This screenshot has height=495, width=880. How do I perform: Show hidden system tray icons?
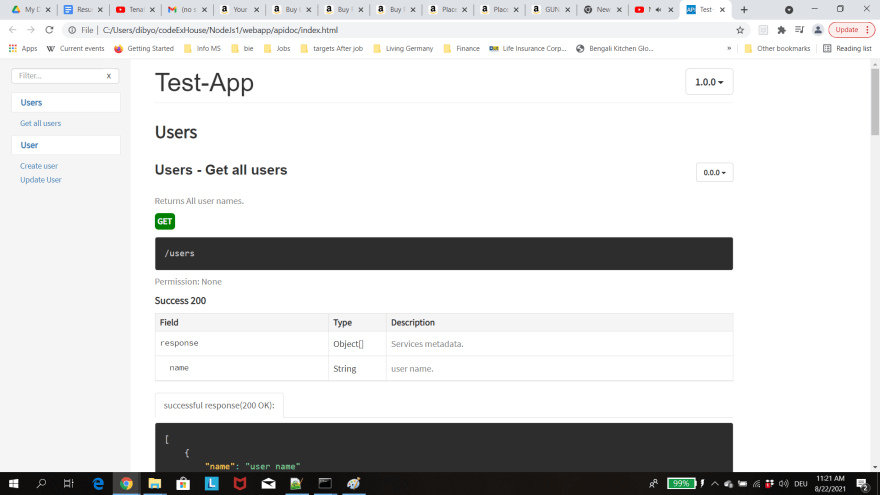pos(714,484)
